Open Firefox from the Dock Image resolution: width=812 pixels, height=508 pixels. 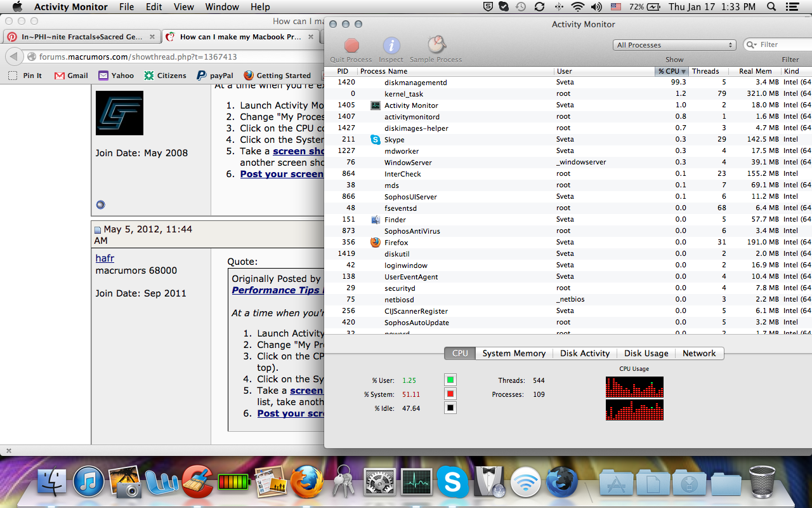coord(307,483)
